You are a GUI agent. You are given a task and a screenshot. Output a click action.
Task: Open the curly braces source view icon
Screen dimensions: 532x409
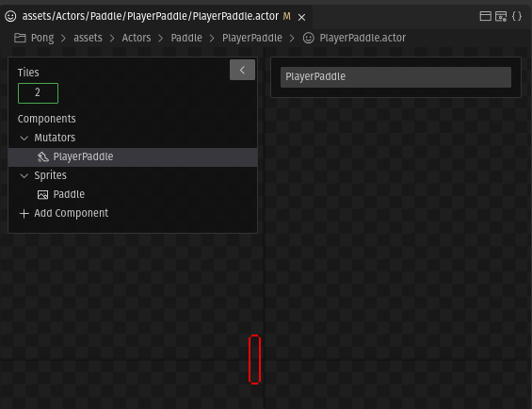[517, 16]
